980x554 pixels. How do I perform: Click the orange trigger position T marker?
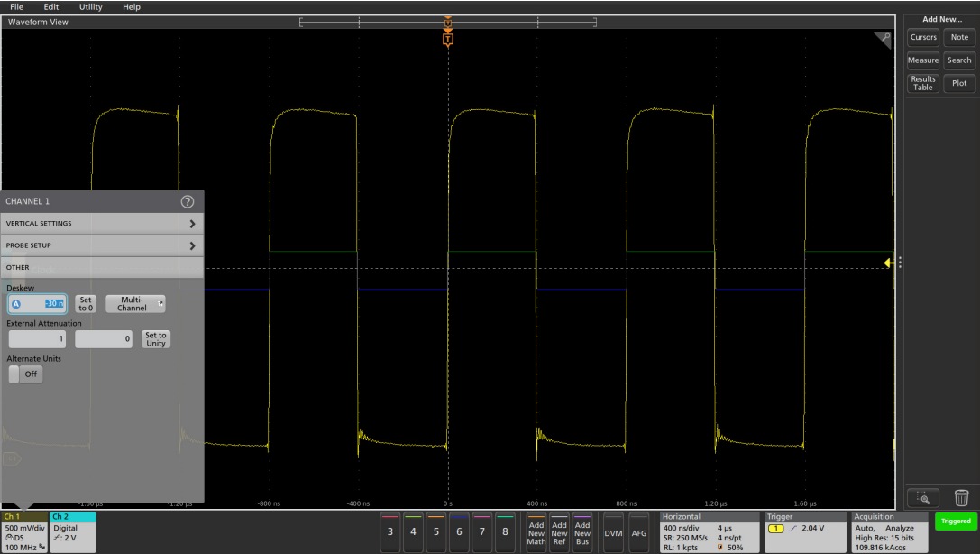[x=448, y=38]
